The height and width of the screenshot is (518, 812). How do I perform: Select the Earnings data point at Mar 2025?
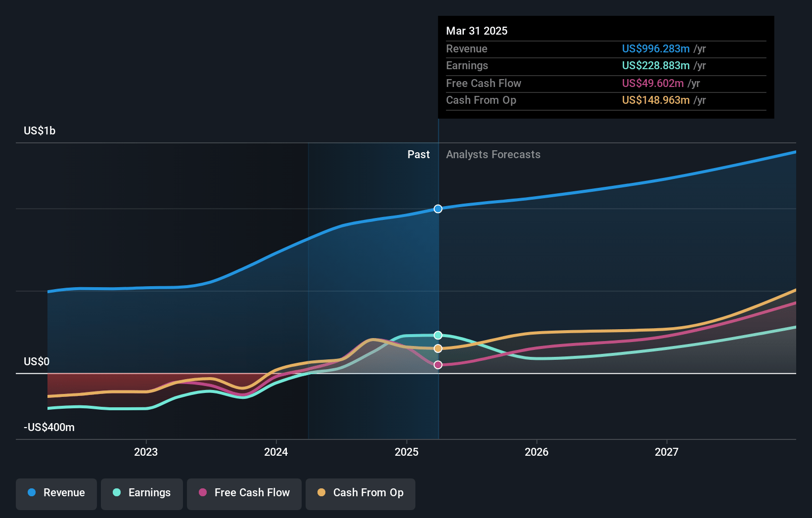[x=438, y=335]
